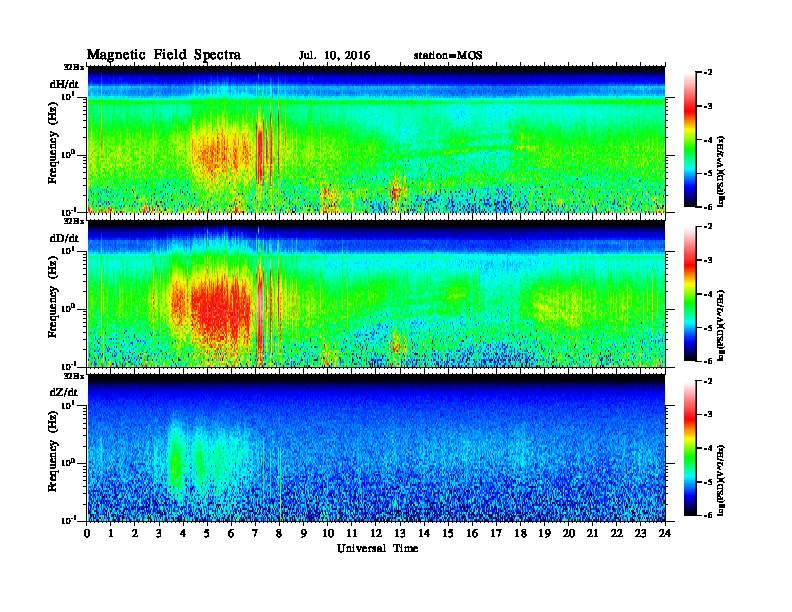Screen dimensions: 792x612
Task: Click the color bar beside the dH/dt panel
Action: pyautogui.click(x=689, y=140)
